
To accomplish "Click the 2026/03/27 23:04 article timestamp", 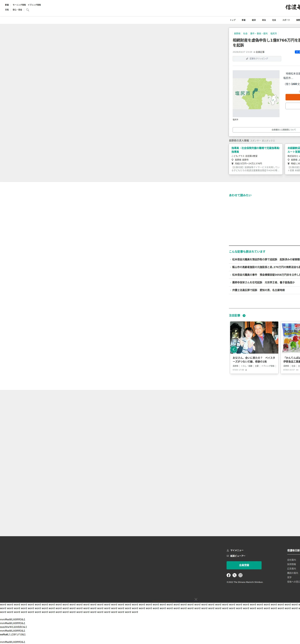I will (242, 52).
